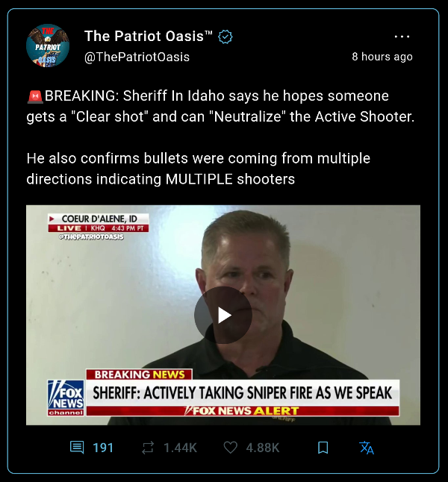Open The Patriot Oasis profile avatar
Image resolution: width=448 pixels, height=482 pixels.
(x=48, y=46)
